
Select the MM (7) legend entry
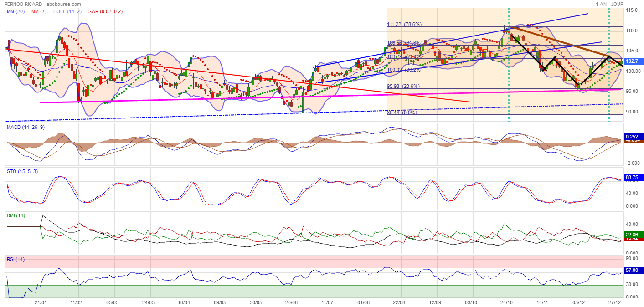point(38,11)
